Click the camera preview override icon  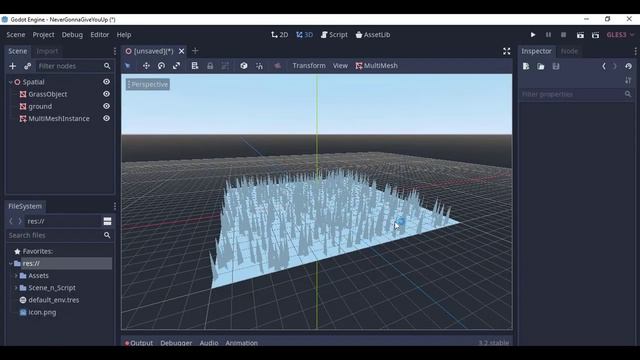tap(277, 66)
